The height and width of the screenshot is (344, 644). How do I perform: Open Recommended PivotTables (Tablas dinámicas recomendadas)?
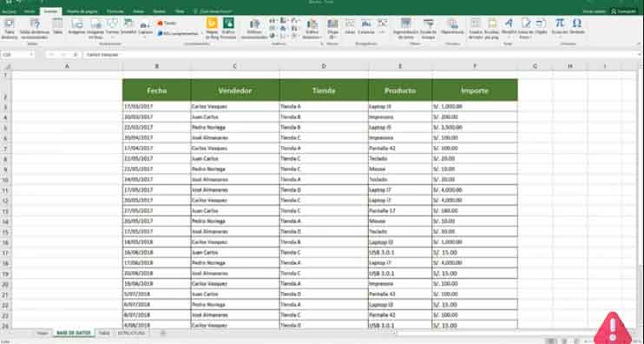pyautogui.click(x=35, y=29)
